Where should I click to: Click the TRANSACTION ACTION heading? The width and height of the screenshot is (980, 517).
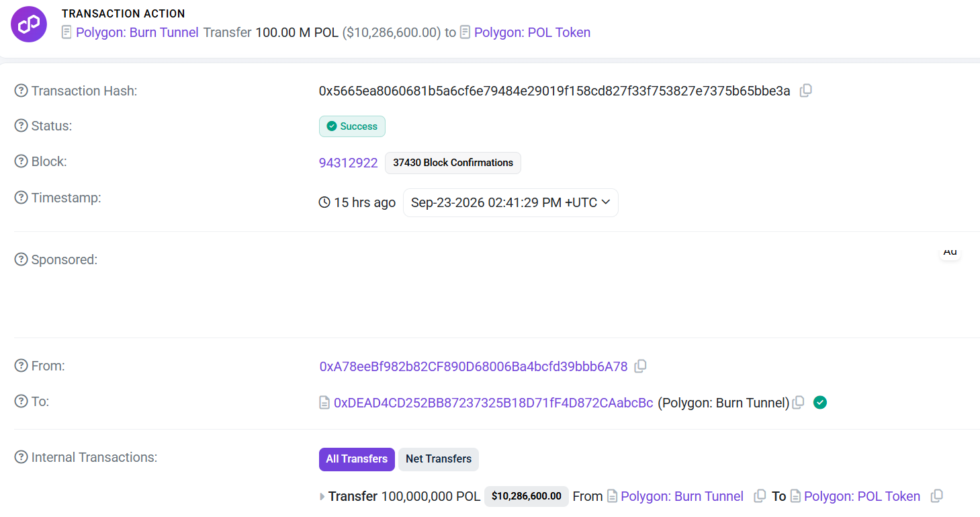tap(124, 13)
